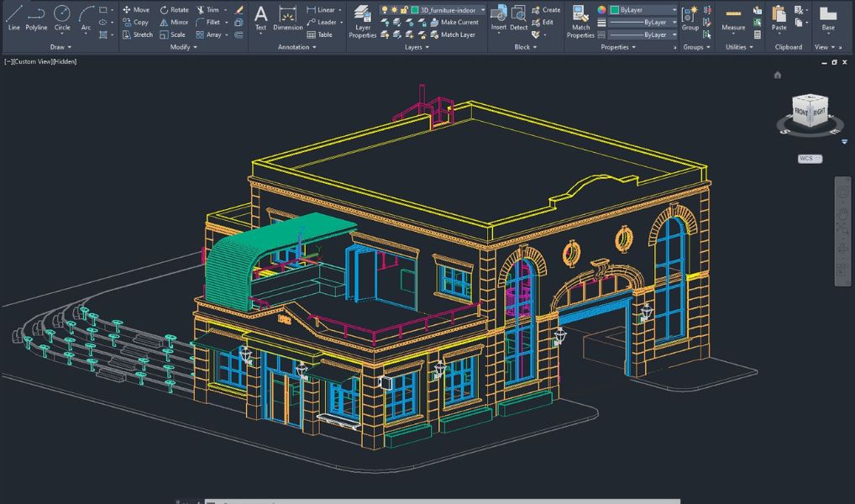Open the WCS coordinate system menu
Screen dimensions: 855x504
(x=810, y=159)
